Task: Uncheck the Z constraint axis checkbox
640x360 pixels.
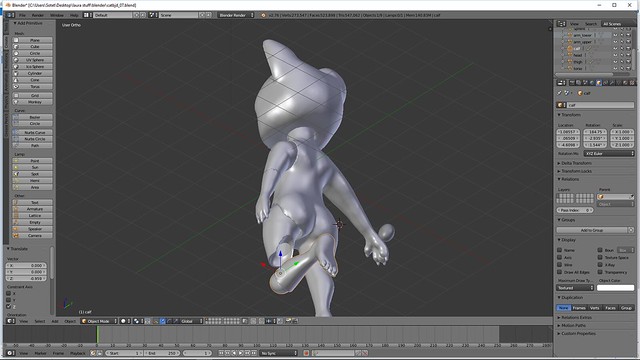Action: pyautogui.click(x=9, y=307)
